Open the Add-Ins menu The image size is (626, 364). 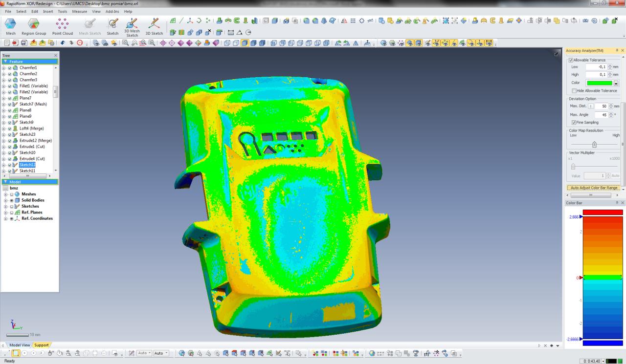click(112, 11)
